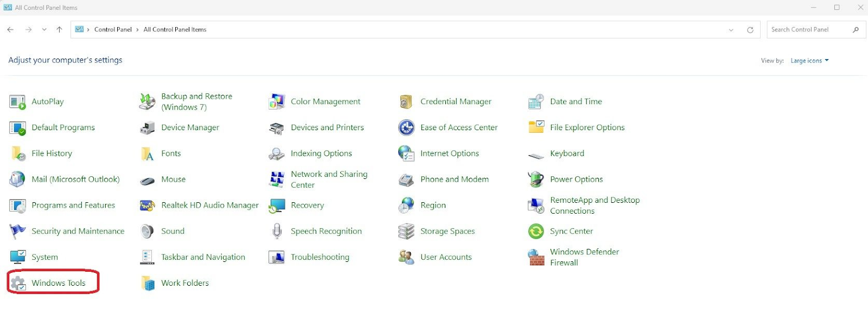Click the Devices and Printers icon
Viewport: 868px width, 321px height.
pyautogui.click(x=277, y=127)
